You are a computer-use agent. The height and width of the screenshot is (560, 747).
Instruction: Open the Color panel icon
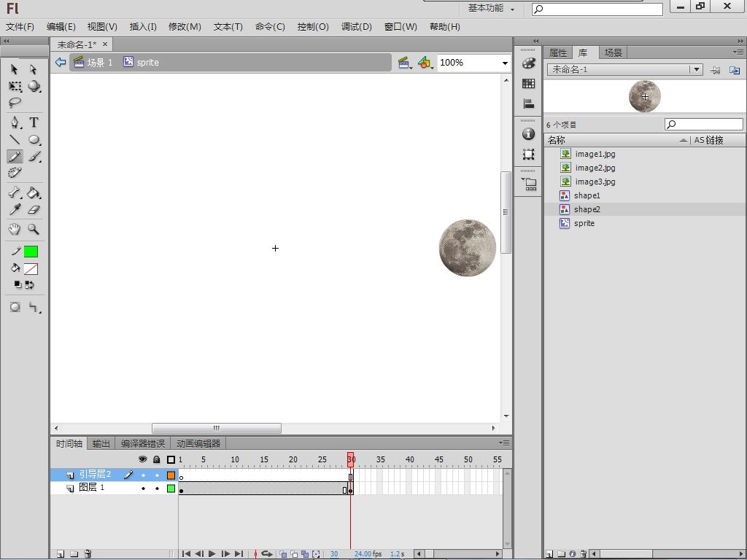[528, 63]
